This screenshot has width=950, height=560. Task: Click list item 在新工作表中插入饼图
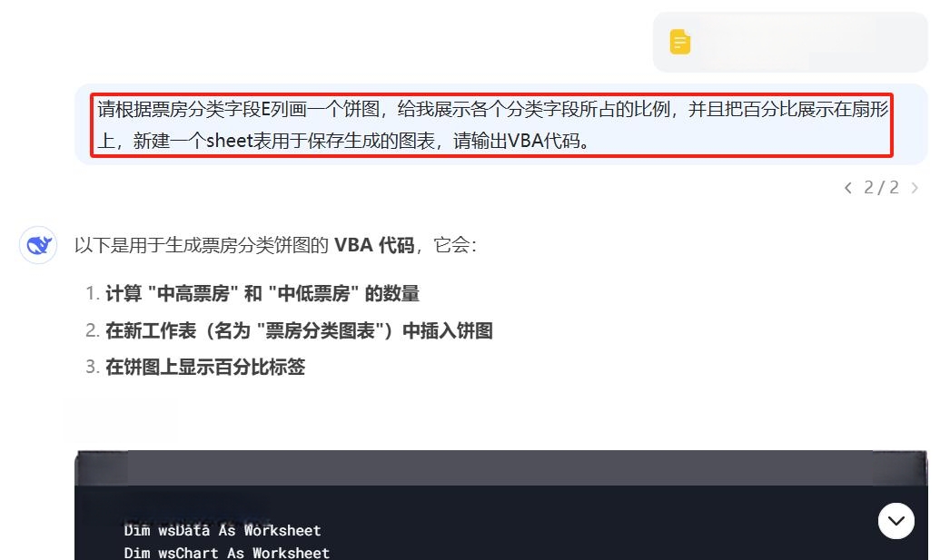tap(299, 330)
